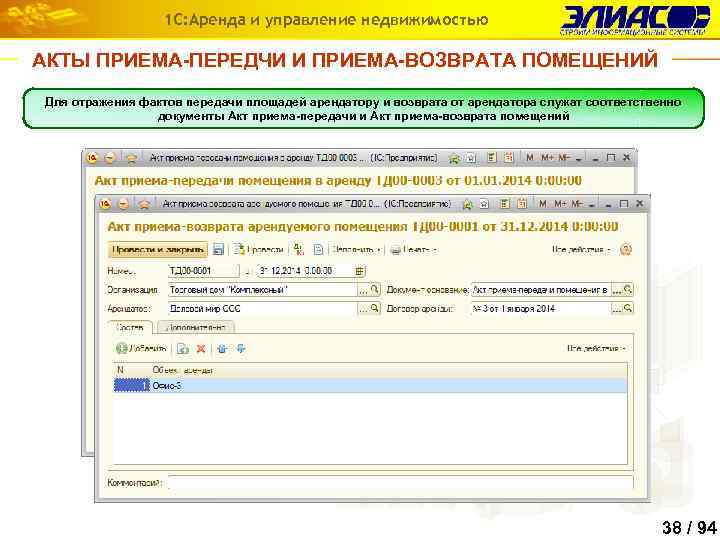Click the M+ memory button in front window

click(x=560, y=203)
